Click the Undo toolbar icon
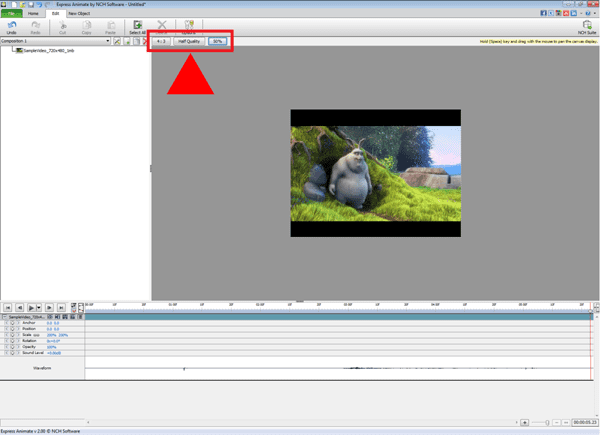The height and width of the screenshot is (435, 600). click(11, 27)
